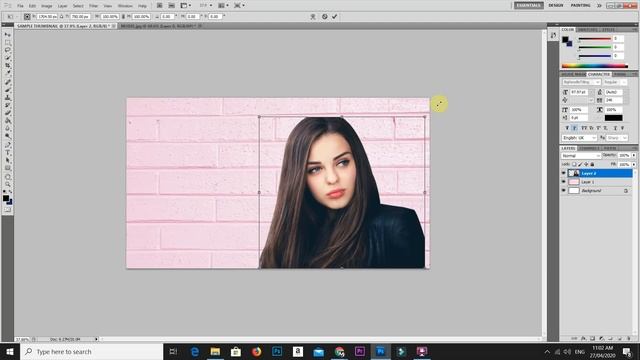Select the Layer 1 thumbnail

click(574, 182)
